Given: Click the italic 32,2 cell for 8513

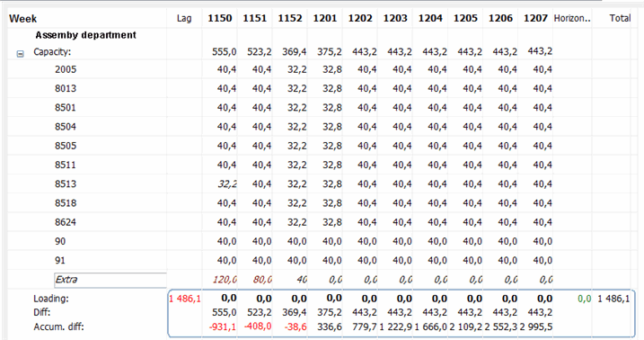Looking at the screenshot, I should click(227, 183).
